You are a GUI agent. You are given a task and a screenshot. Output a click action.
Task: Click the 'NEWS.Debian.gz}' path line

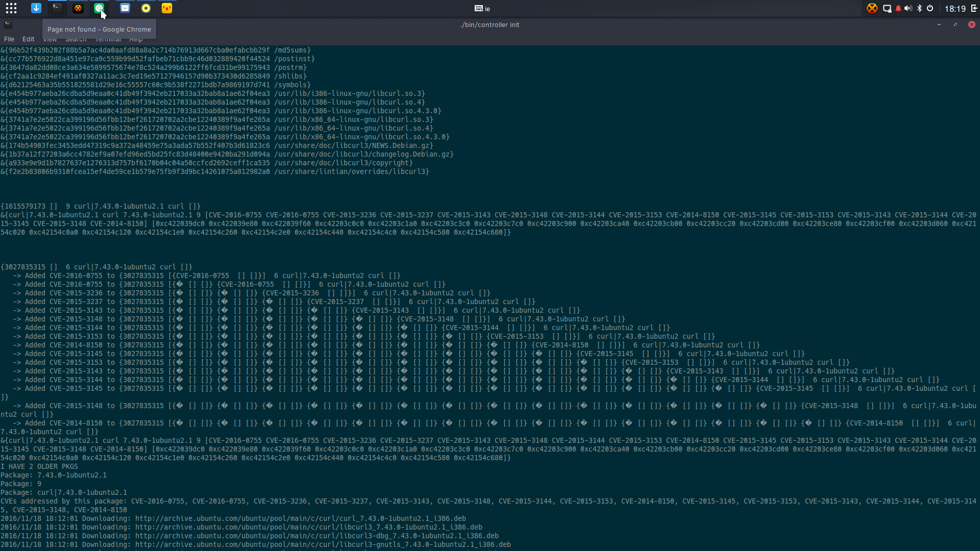[217, 145]
